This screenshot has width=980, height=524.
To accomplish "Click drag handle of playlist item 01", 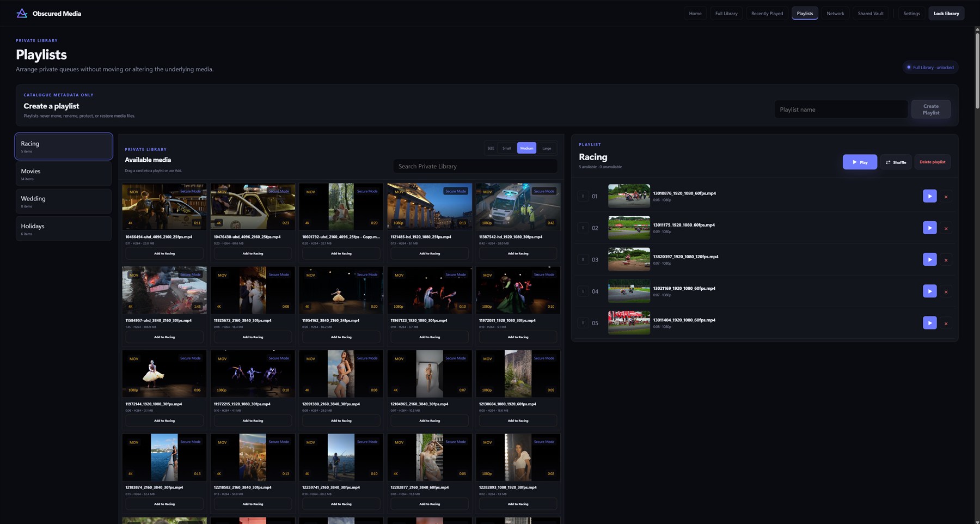I will coord(583,196).
